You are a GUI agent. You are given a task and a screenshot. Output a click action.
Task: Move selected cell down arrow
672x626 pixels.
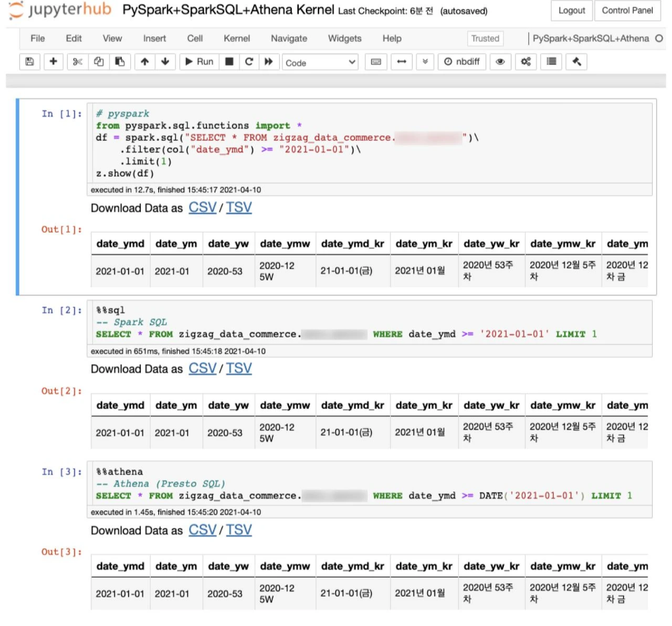165,62
